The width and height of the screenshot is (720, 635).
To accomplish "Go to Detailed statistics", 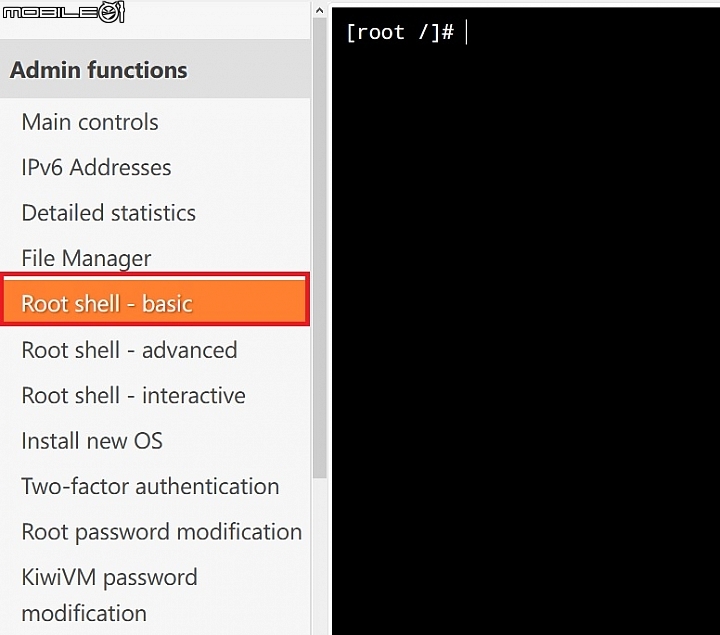I will point(109,213).
